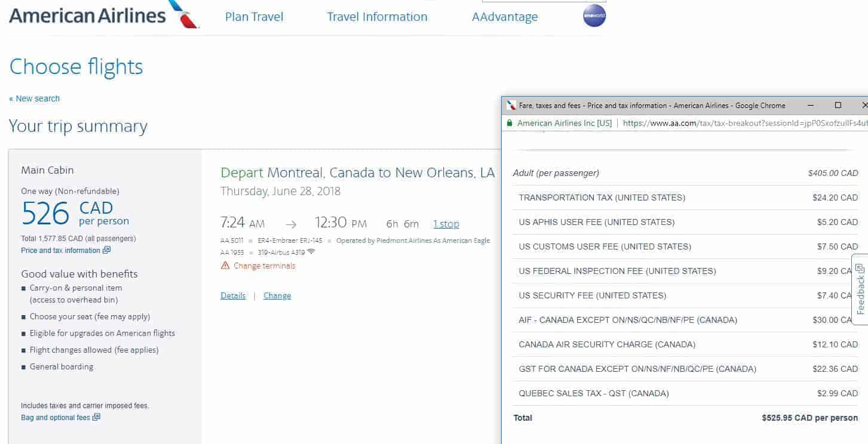Open Bag and optional fees

point(55,417)
